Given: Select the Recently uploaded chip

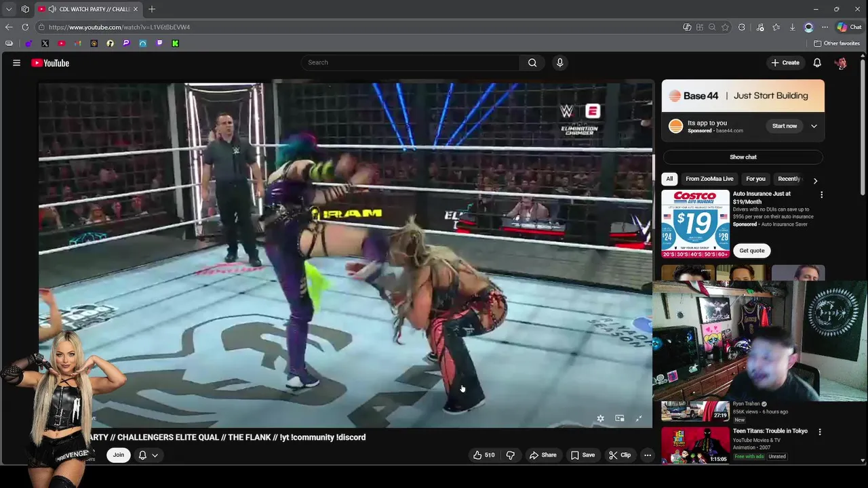Looking at the screenshot, I should [789, 179].
